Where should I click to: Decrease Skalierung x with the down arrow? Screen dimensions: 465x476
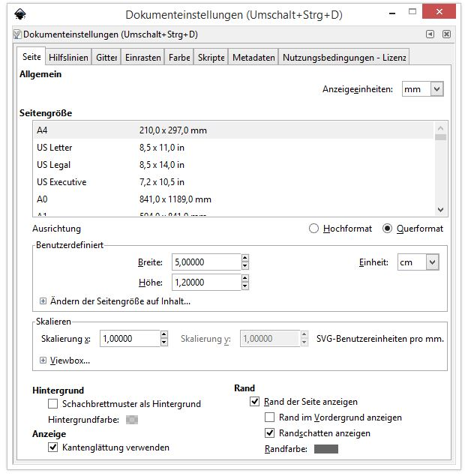[164, 343]
